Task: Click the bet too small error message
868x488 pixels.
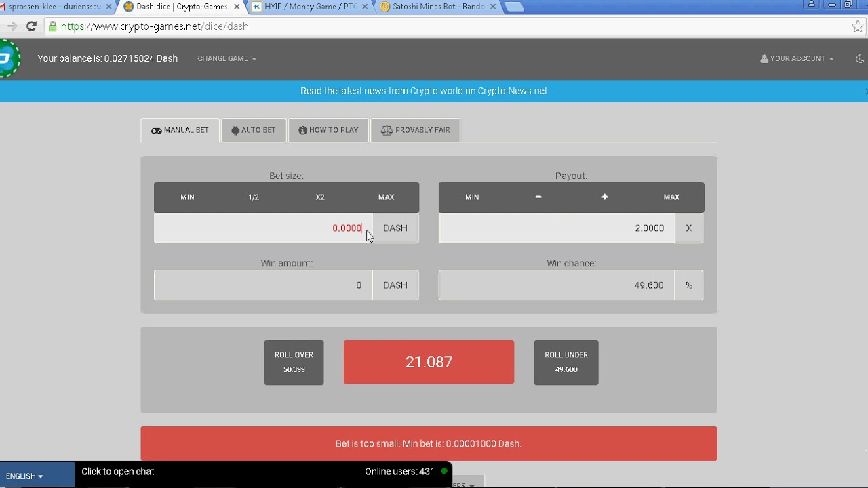Action: 429,444
